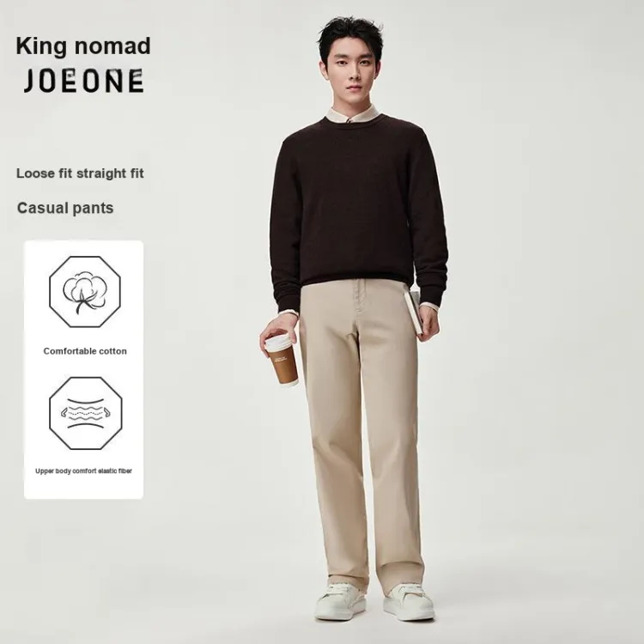Click the Casual pants label

[x=65, y=208]
